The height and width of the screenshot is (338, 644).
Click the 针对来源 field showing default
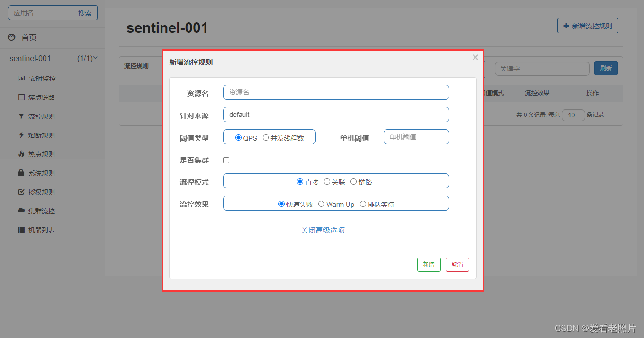(x=336, y=115)
